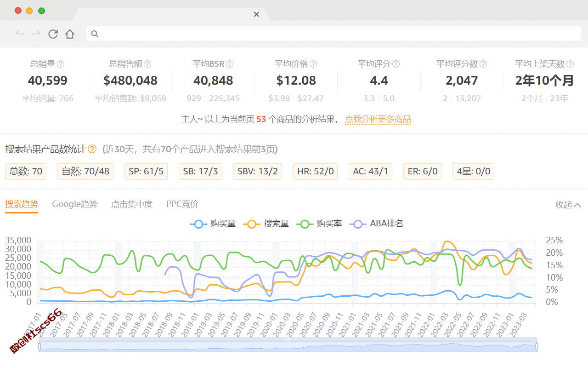Reload the page with the refresh icon
Viewport: 588px width, 368px height.
click(53, 34)
